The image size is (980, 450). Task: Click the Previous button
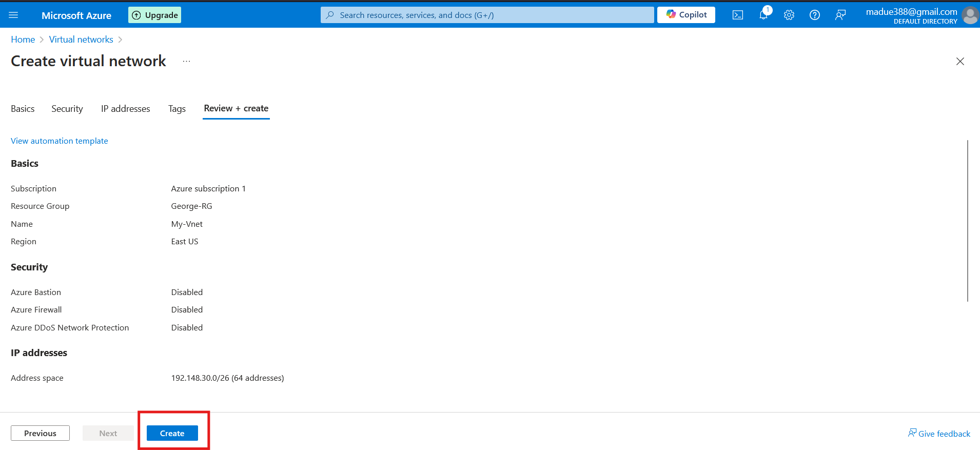(40, 433)
